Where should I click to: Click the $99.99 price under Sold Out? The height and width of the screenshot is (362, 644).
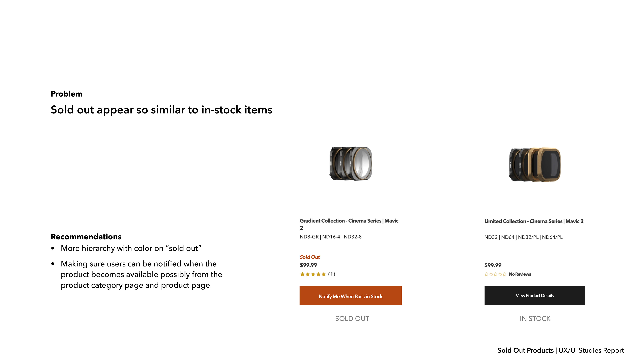[308, 265]
